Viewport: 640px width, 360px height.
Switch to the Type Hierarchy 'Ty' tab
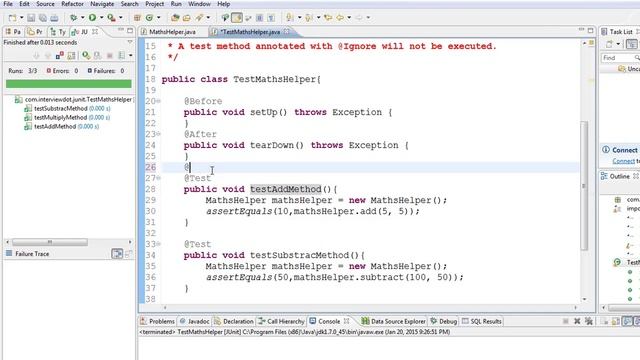pyautogui.click(x=58, y=32)
